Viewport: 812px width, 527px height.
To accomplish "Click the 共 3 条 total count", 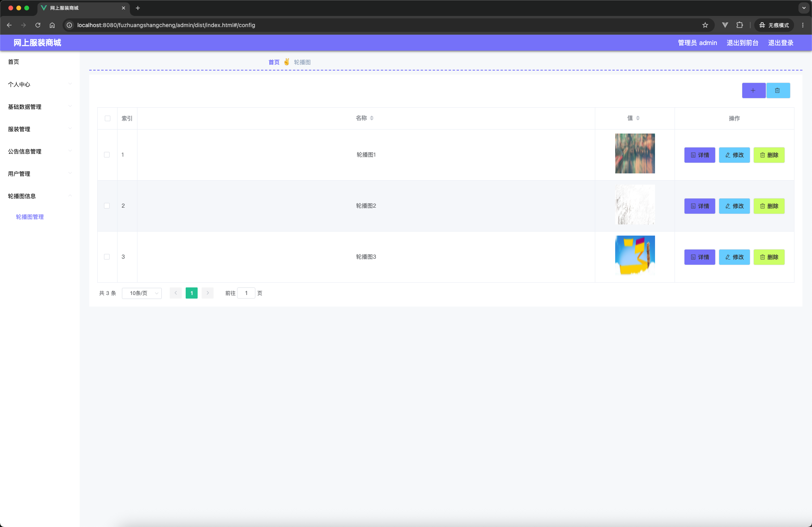I will point(108,293).
